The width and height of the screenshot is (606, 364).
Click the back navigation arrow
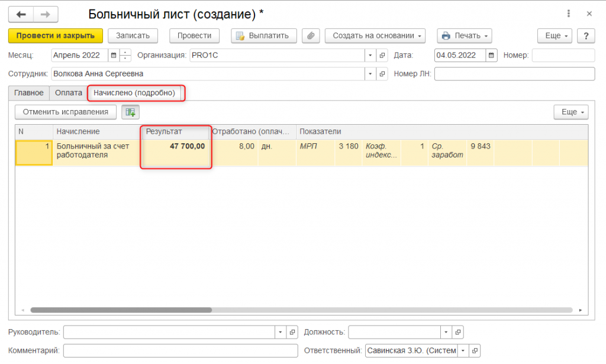(x=21, y=14)
